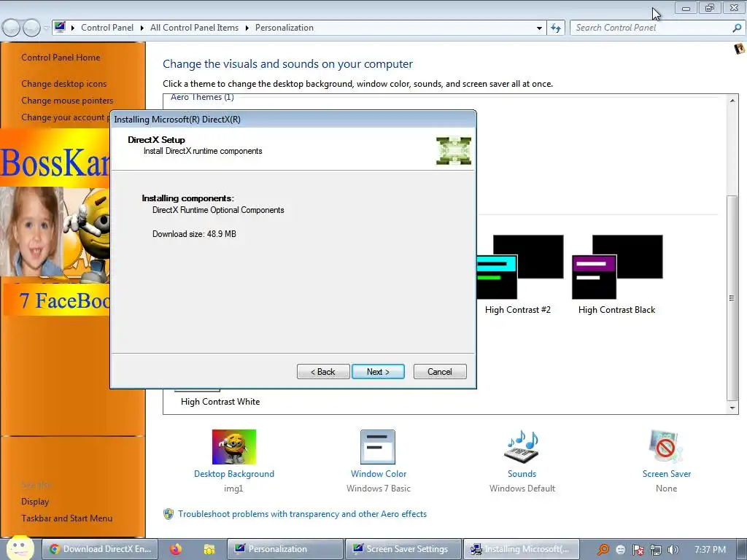Click All Control Panel Items breadcrumb
This screenshot has width=747, height=560.
194,28
